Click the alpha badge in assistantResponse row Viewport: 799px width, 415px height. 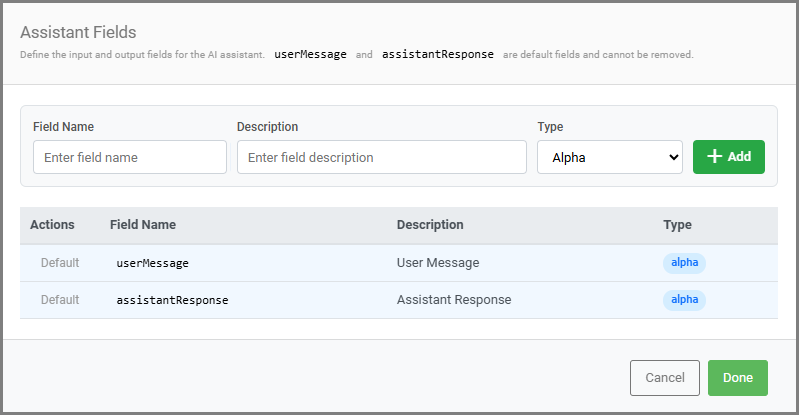click(x=684, y=300)
